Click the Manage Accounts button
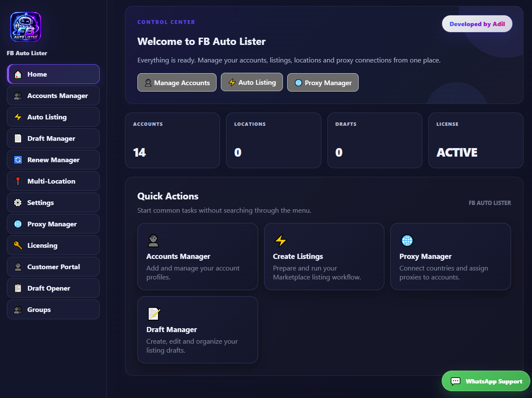532x398 pixels. tap(177, 83)
